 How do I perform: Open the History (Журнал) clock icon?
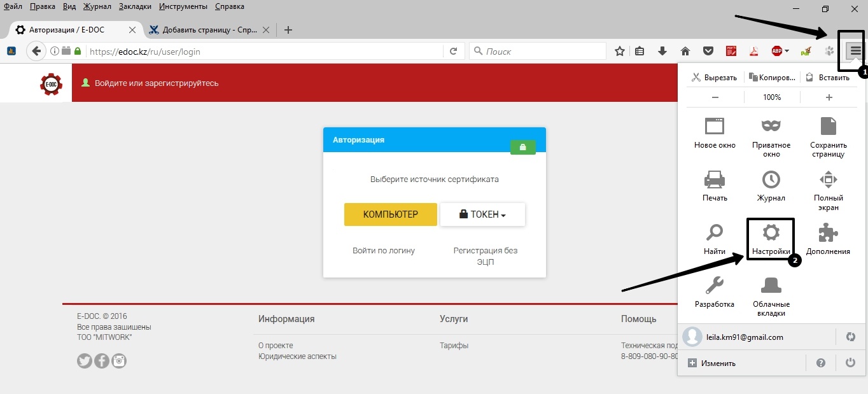pyautogui.click(x=771, y=181)
